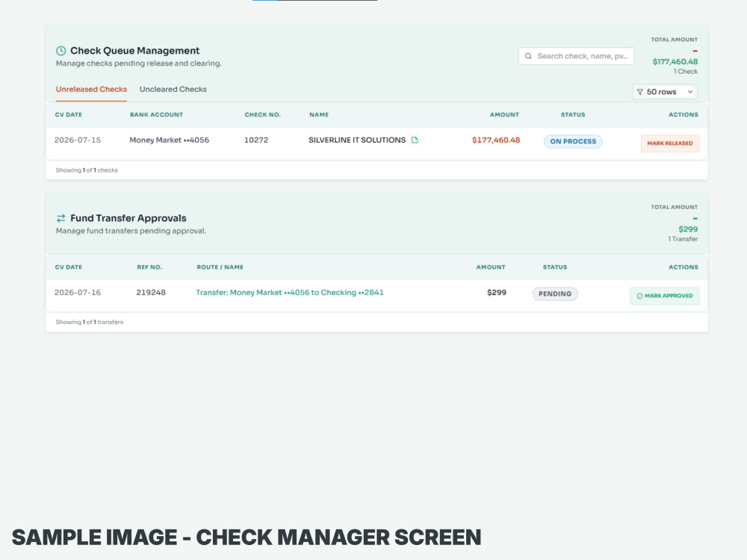The image size is (747, 560).
Task: Switch to the Uncleared Checks tab
Action: point(173,89)
